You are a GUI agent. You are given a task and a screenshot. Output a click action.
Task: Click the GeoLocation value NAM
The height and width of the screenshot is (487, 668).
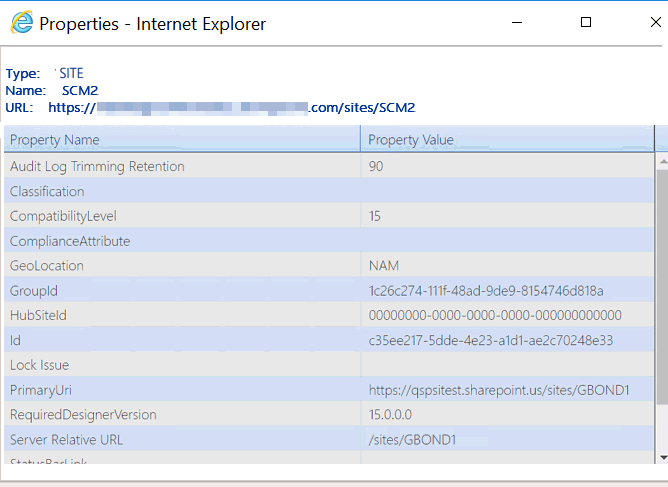click(384, 266)
